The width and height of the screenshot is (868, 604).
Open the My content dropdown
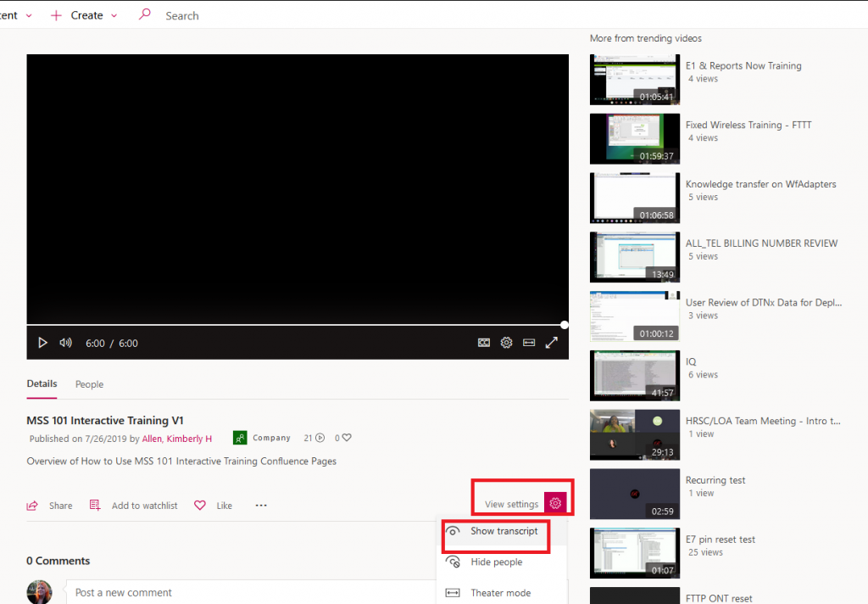point(28,14)
